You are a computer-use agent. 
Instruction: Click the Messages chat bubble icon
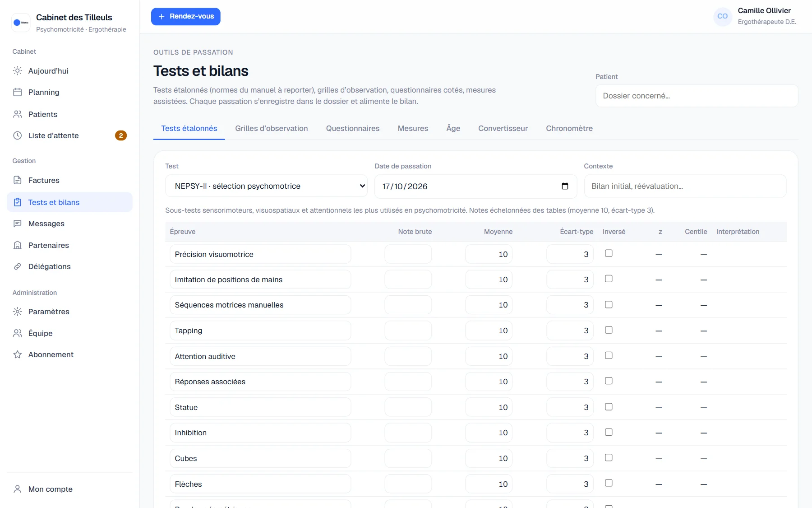point(18,224)
